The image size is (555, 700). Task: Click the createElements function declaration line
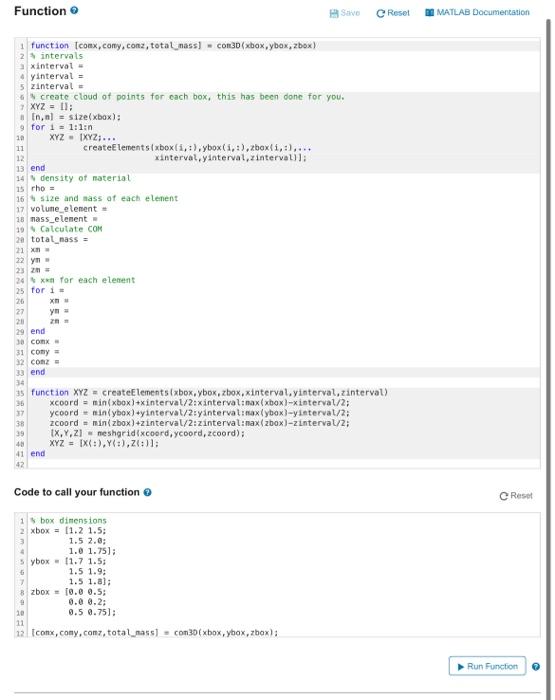click(209, 392)
